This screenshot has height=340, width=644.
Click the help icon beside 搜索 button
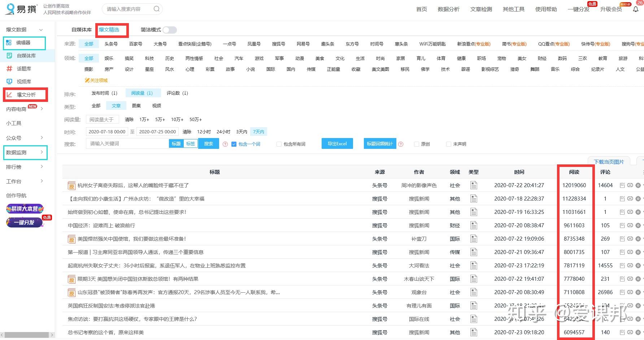coord(225,144)
